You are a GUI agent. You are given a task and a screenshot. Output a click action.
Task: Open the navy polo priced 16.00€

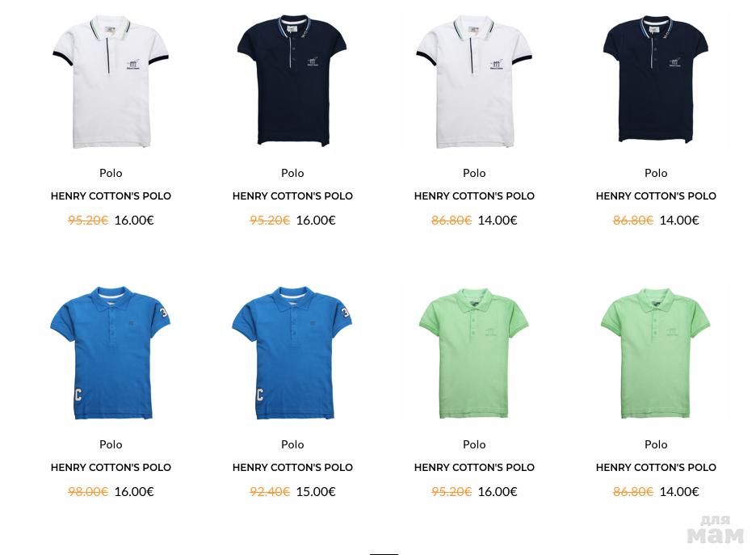[292, 81]
